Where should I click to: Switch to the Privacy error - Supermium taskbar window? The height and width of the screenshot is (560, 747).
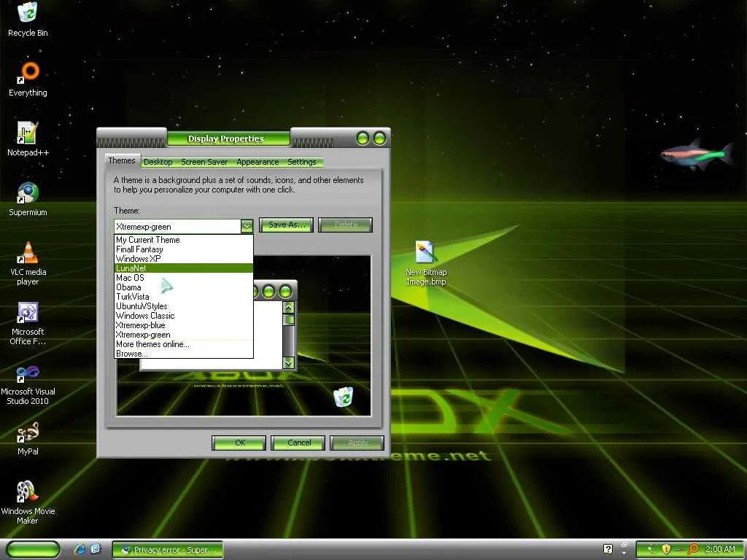tap(168, 550)
